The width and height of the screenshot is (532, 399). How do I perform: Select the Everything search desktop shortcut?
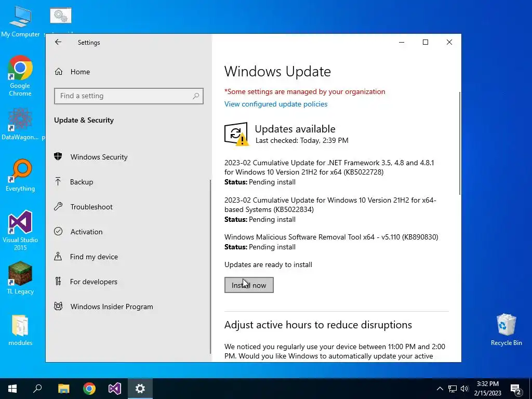(x=20, y=176)
